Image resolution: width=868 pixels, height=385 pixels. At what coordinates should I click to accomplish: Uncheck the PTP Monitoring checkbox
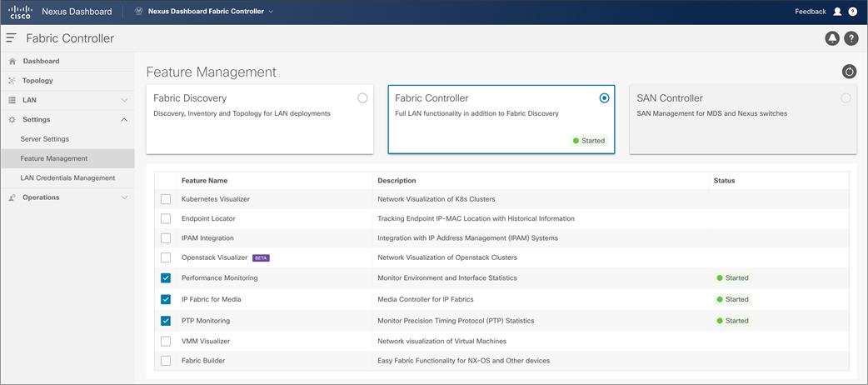(x=166, y=321)
